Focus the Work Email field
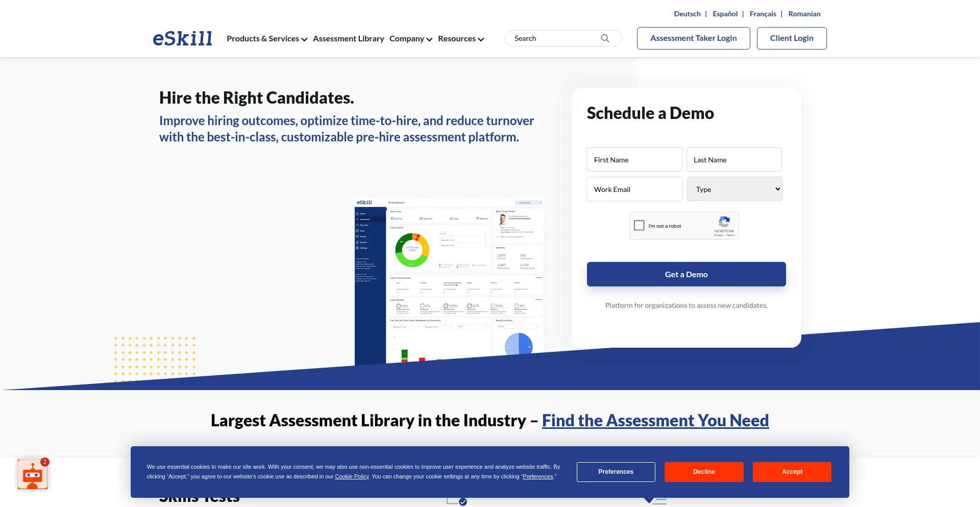This screenshot has width=980, height=507. click(634, 189)
